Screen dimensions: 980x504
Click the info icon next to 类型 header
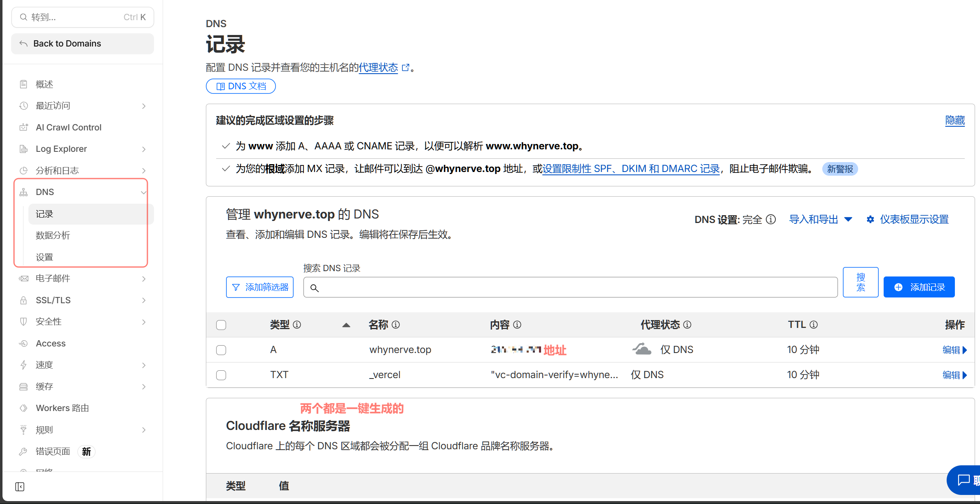tap(297, 325)
